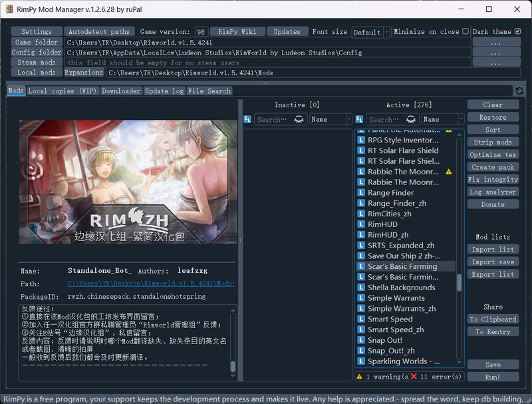532x404 pixels.
Task: Click the local mod icon beside Smart Speed
Action: pyautogui.click(x=361, y=319)
